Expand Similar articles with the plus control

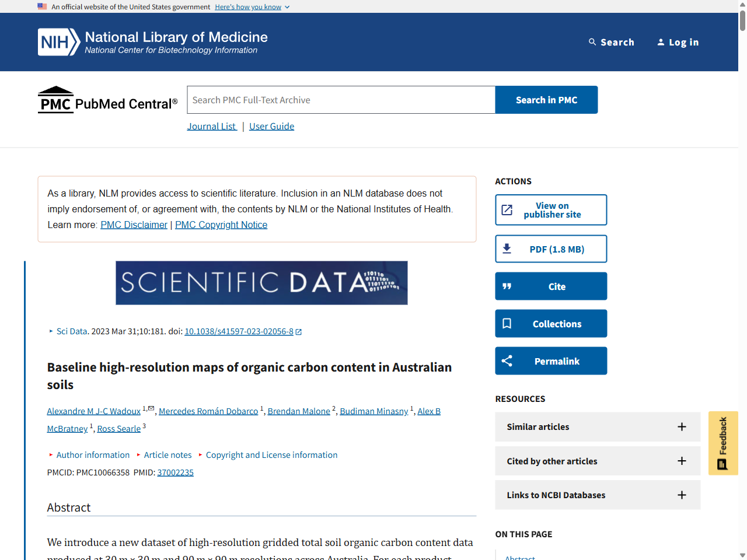[682, 426]
